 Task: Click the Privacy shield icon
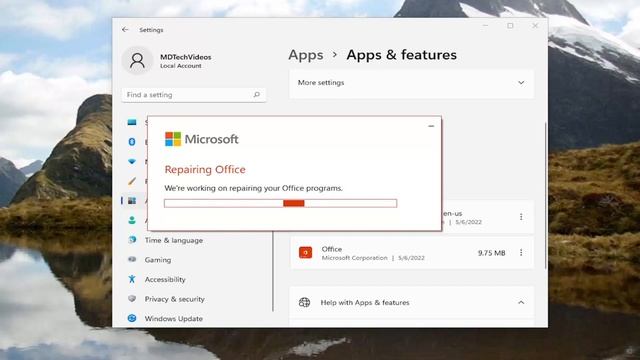click(132, 298)
